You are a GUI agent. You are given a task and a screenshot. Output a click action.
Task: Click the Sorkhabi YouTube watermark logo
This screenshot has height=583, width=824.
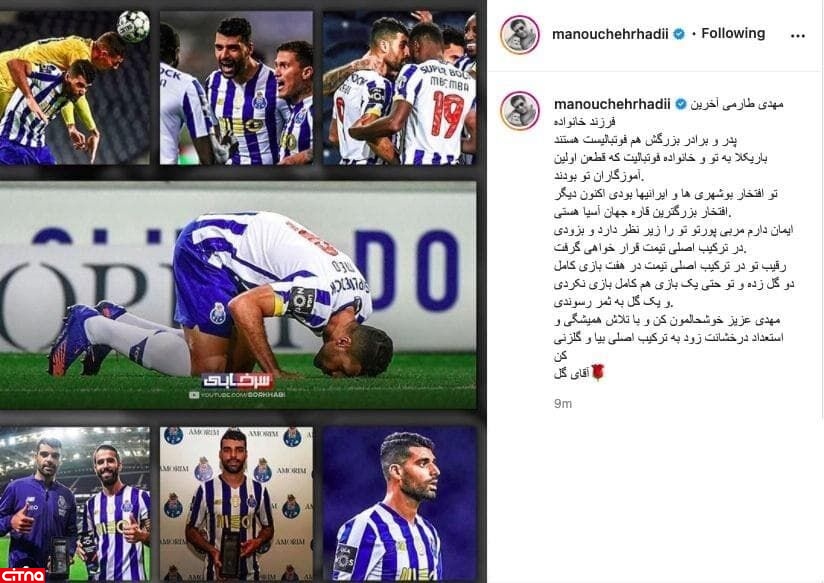238,384
